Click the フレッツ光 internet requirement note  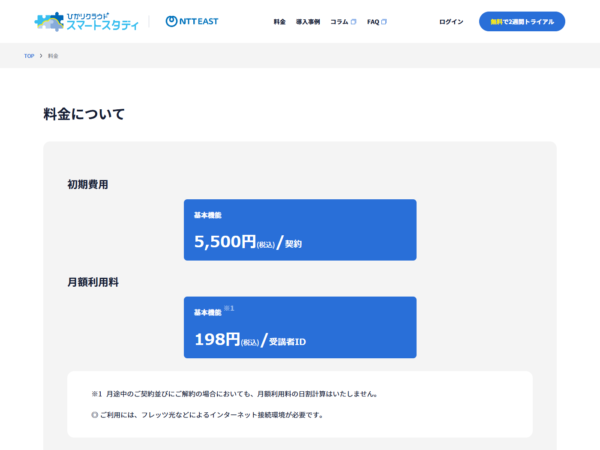coord(207,415)
